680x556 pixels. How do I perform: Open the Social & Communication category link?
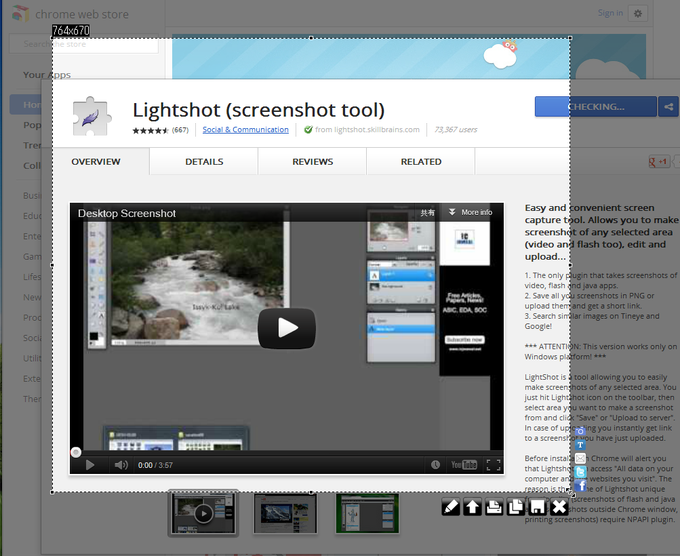pos(245,130)
